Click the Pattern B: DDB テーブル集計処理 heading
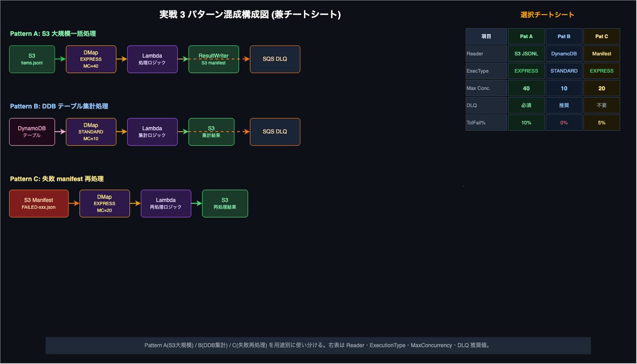 pos(59,106)
